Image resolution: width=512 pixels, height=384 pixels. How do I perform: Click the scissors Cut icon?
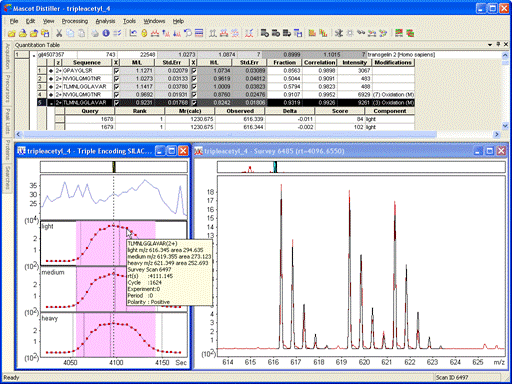(x=59, y=33)
